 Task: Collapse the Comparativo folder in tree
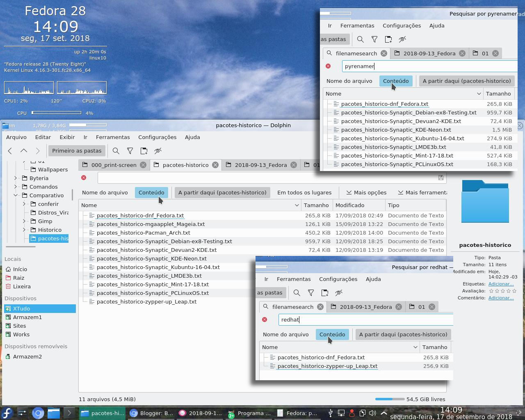16,195
